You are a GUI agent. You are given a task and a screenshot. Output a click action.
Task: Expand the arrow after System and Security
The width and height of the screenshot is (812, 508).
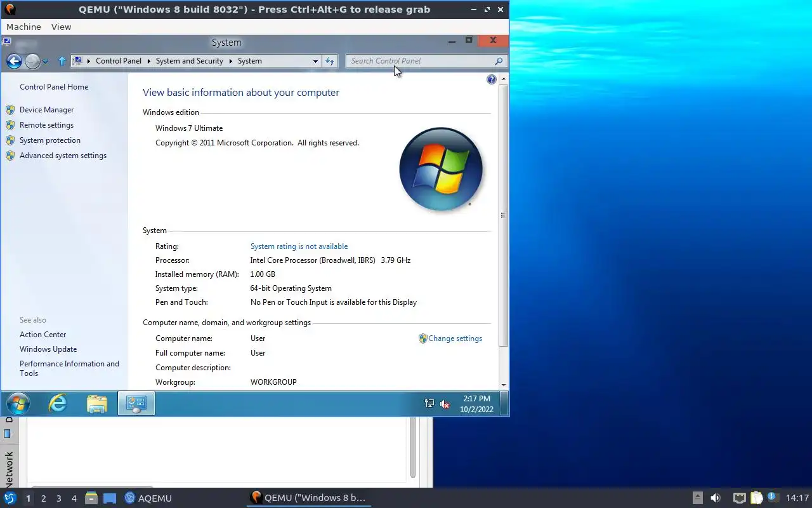[231, 61]
